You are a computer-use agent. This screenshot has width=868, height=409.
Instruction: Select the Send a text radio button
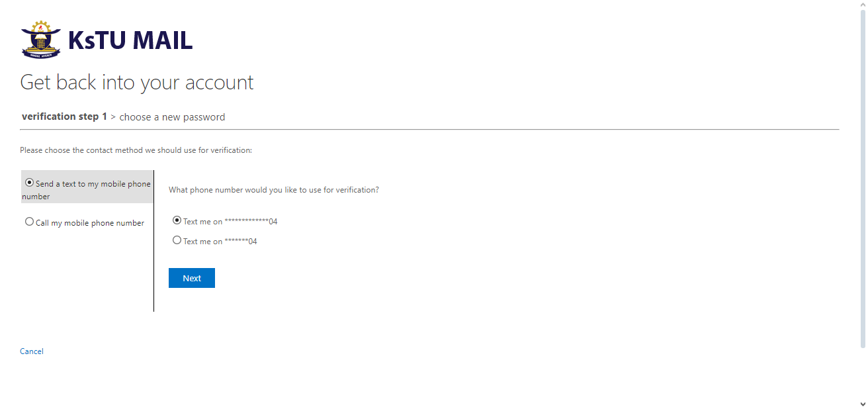(x=29, y=183)
